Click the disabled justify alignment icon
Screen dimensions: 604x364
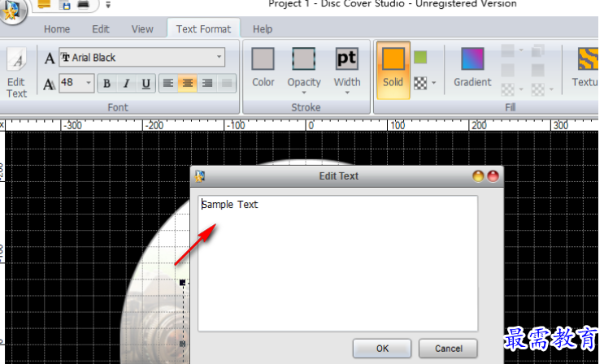227,83
